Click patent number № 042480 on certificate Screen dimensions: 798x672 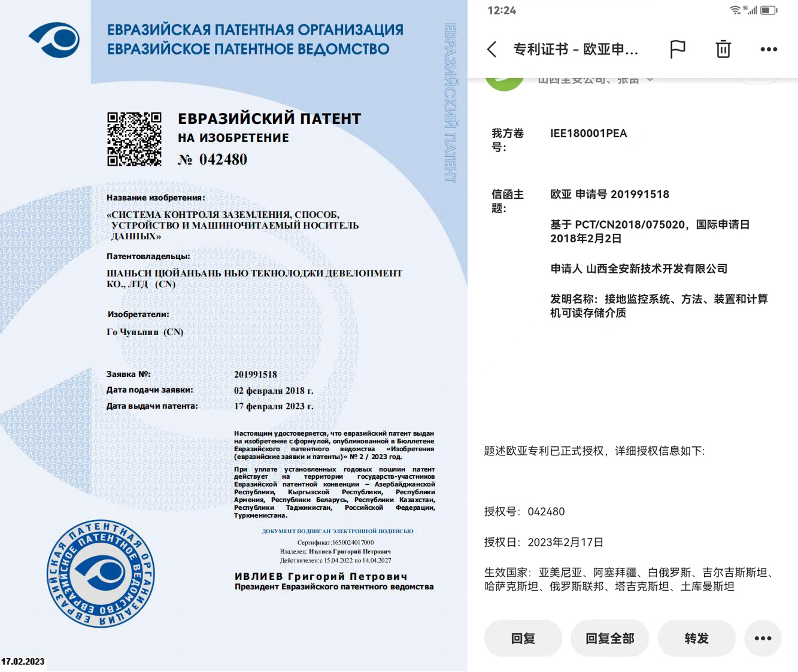click(x=213, y=159)
